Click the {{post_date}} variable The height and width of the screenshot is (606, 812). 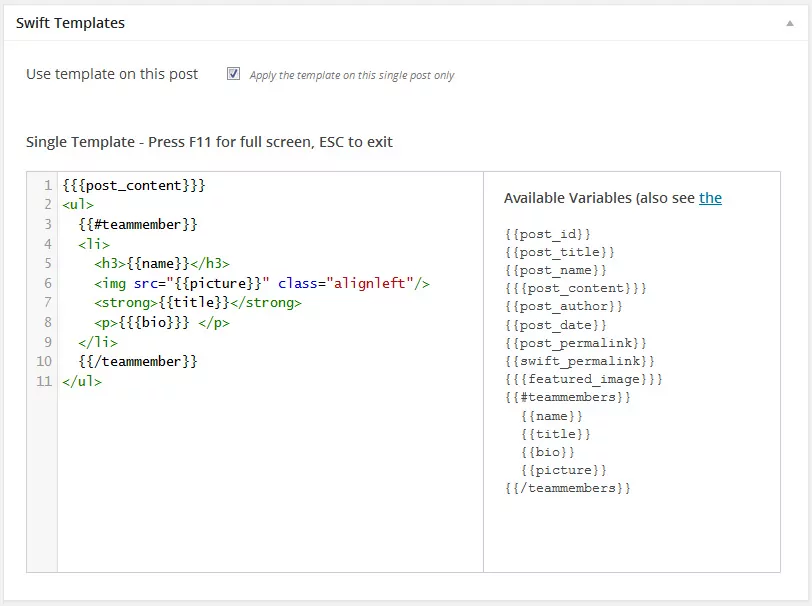[x=556, y=325]
